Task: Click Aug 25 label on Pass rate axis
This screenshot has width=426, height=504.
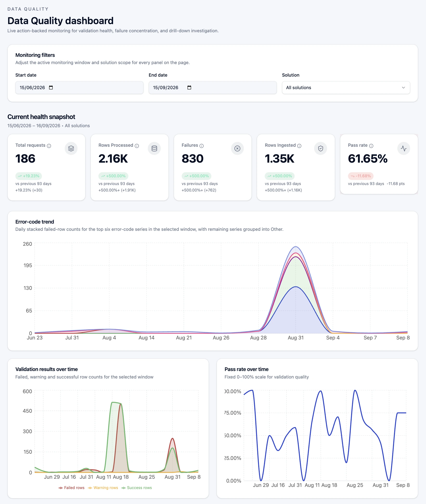Action: 355,485
